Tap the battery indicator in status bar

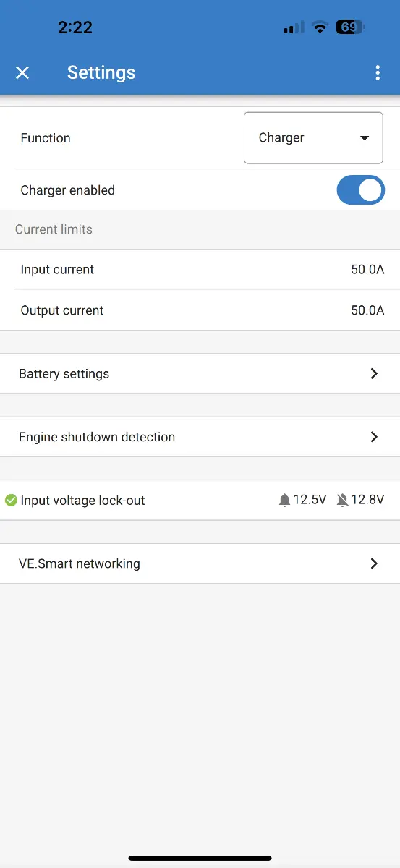350,27
